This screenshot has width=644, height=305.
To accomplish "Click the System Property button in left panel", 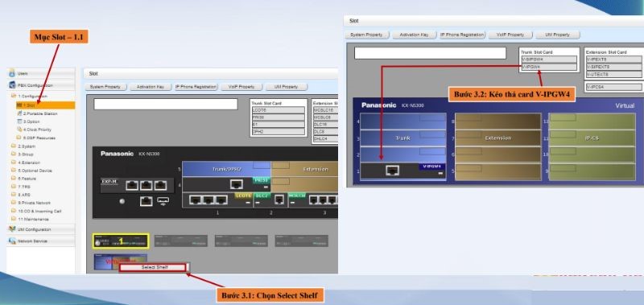I will point(105,87).
